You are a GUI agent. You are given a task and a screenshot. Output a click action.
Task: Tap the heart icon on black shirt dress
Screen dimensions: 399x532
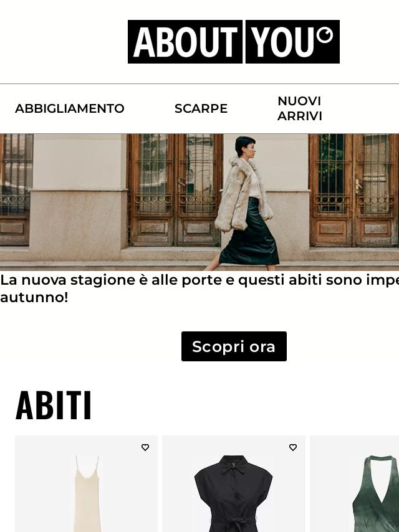click(x=293, y=447)
